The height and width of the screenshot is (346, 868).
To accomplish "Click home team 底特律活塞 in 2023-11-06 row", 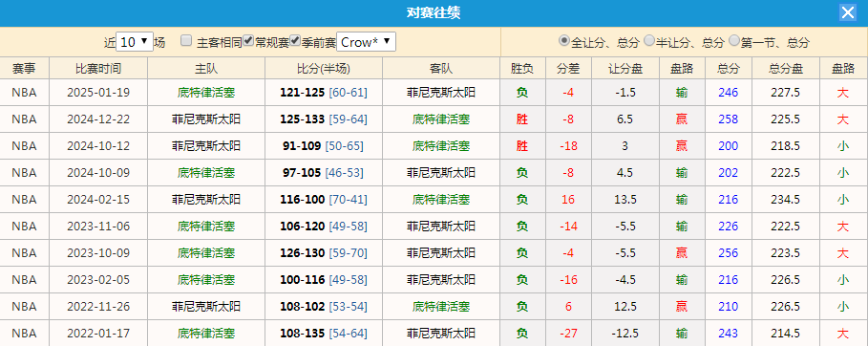I will coord(206,227).
